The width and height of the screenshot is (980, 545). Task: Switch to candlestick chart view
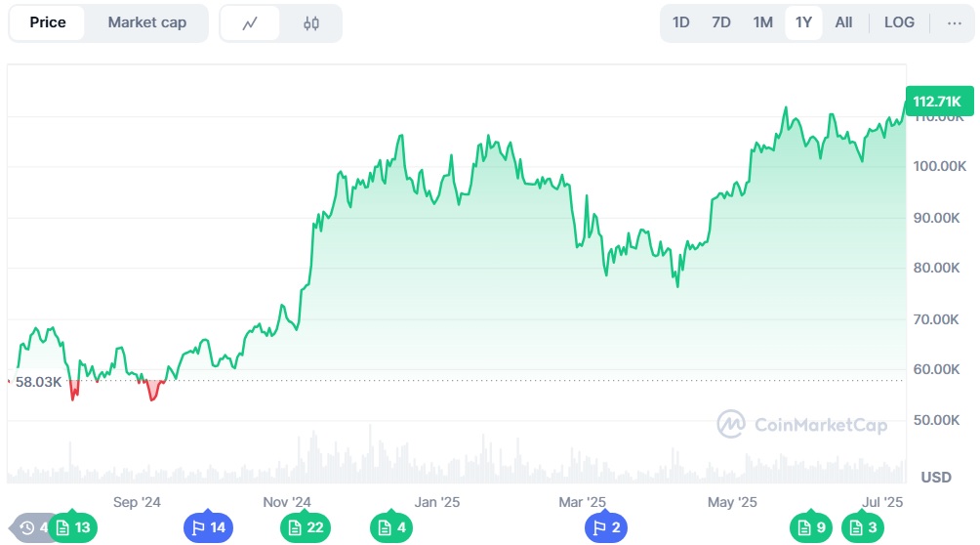(310, 23)
